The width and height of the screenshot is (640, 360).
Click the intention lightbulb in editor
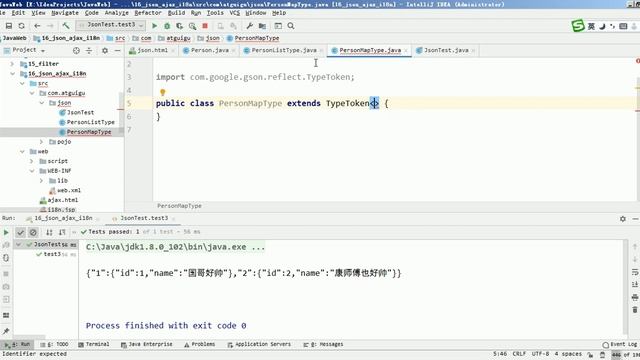(162, 92)
